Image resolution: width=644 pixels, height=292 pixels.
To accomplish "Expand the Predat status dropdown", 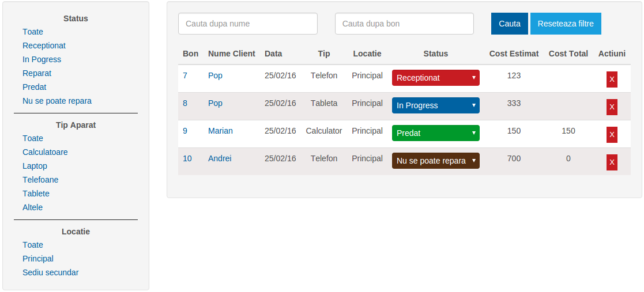I will point(435,133).
